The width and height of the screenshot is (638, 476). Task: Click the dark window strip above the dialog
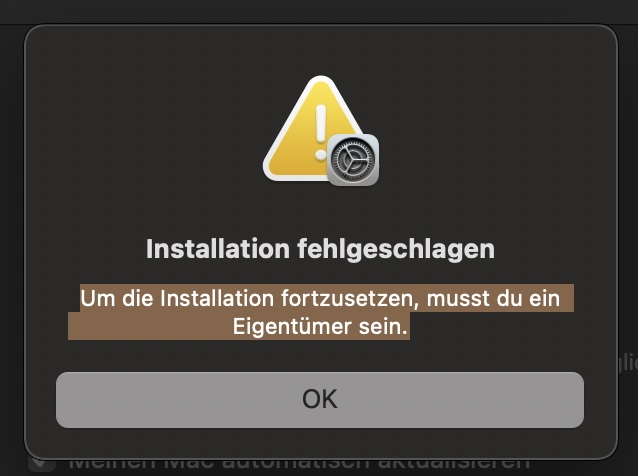coord(319,11)
